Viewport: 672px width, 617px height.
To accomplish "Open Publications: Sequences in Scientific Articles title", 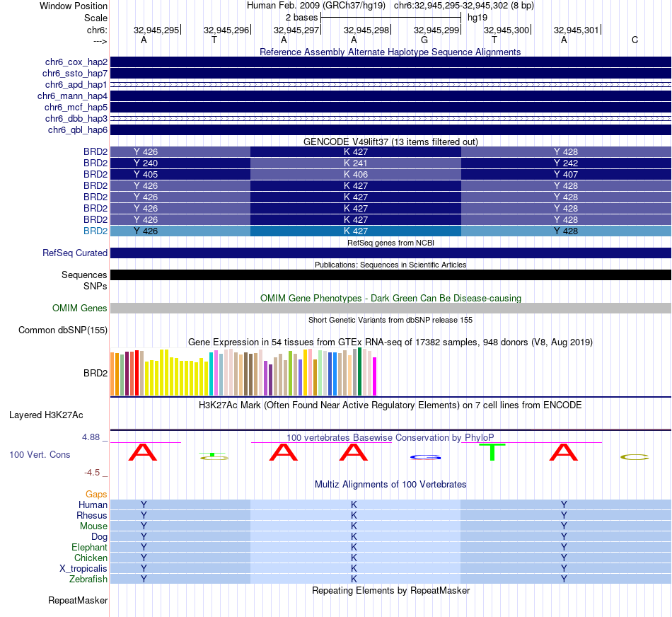I will (390, 265).
